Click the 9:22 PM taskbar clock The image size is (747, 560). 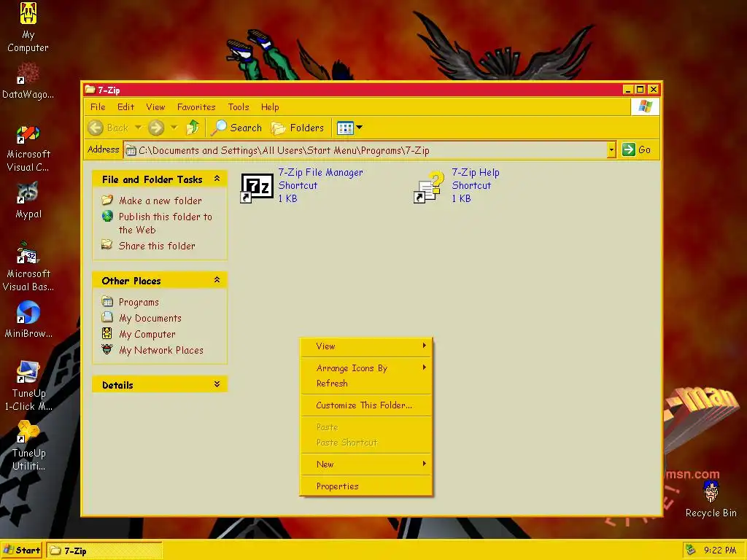click(720, 551)
